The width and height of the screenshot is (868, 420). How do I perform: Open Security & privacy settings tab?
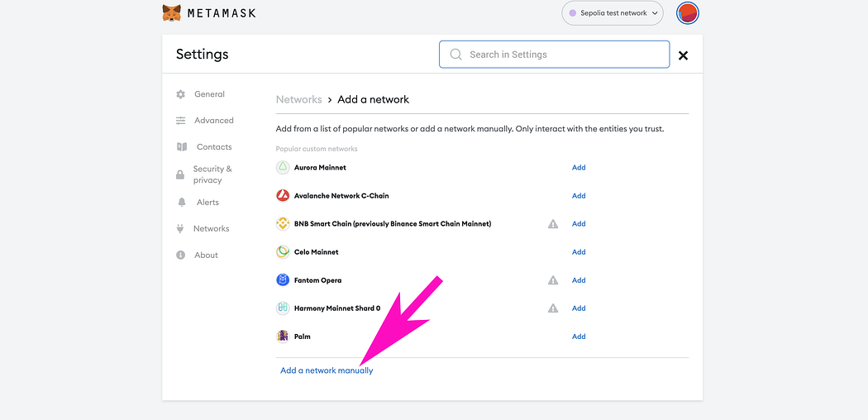(212, 174)
